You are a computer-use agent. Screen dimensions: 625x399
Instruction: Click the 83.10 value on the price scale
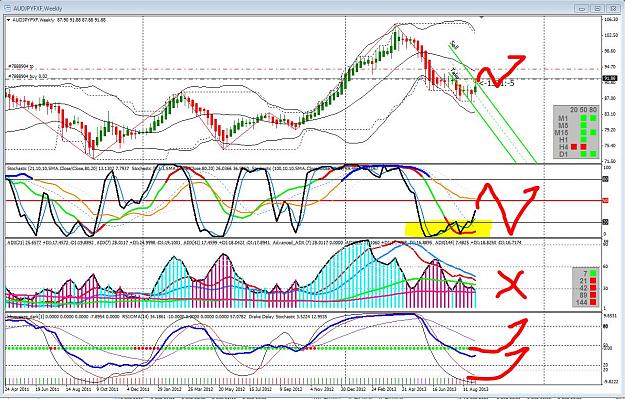[x=610, y=114]
